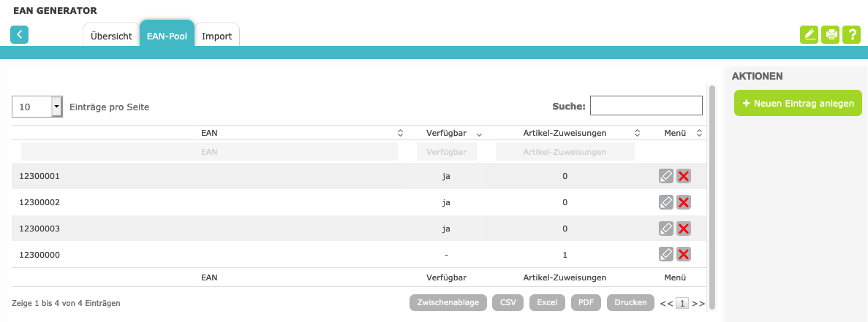
Task: Click into the Suche search field
Action: click(646, 106)
